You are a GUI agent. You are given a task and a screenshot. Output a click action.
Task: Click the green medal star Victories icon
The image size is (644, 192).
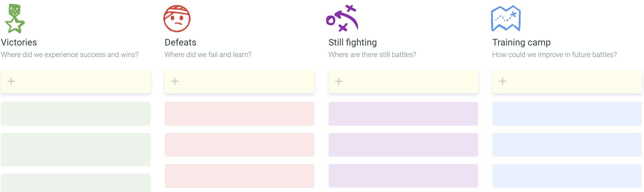pyautogui.click(x=15, y=19)
